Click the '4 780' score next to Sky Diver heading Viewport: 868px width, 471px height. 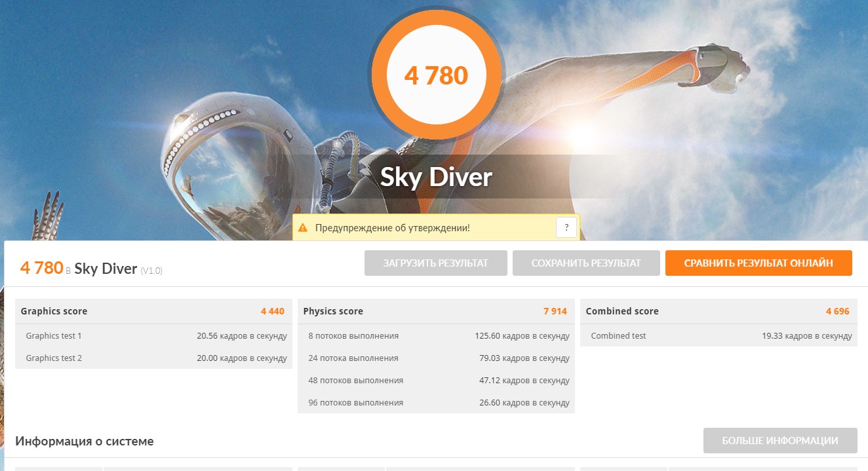(x=41, y=267)
